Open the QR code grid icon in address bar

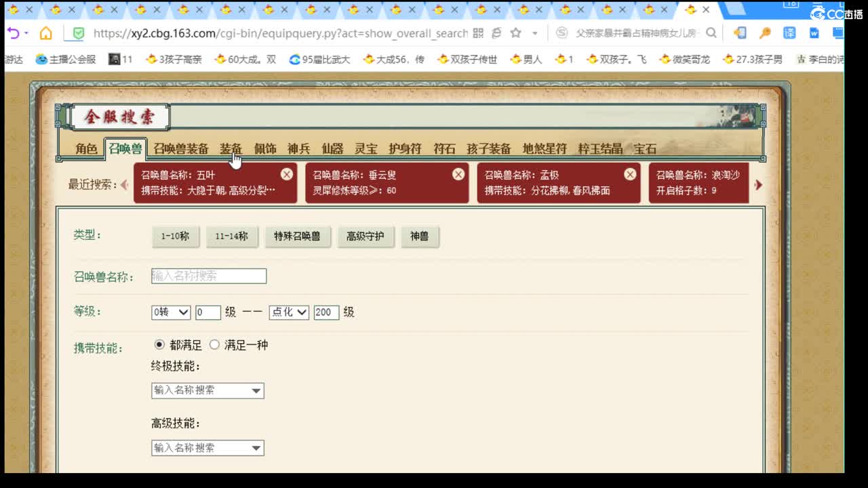(x=478, y=33)
